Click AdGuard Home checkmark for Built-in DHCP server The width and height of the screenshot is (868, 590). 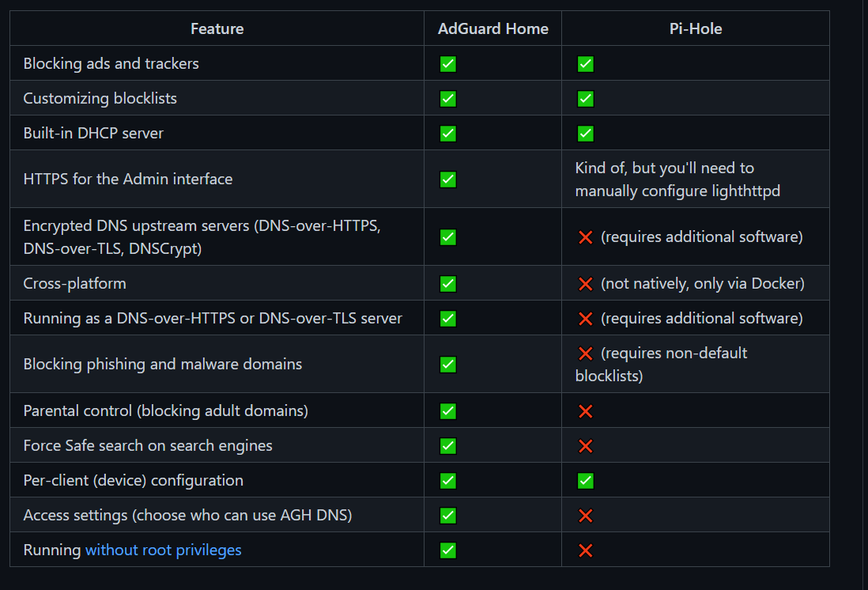pyautogui.click(x=448, y=134)
